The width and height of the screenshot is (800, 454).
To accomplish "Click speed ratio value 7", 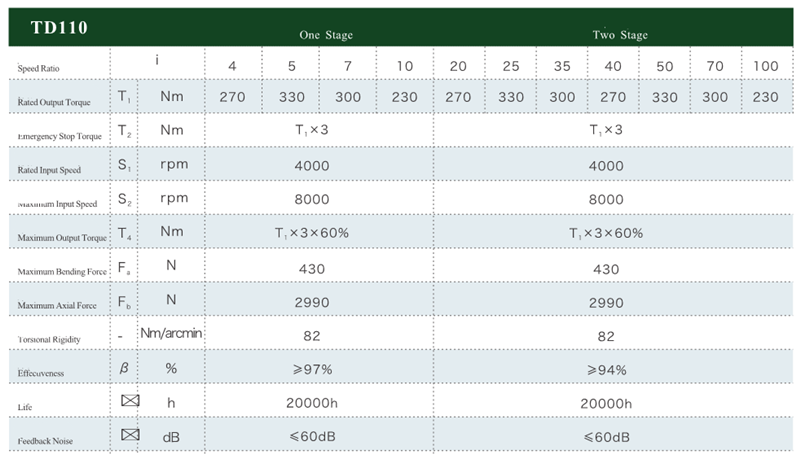I will coord(346,65).
